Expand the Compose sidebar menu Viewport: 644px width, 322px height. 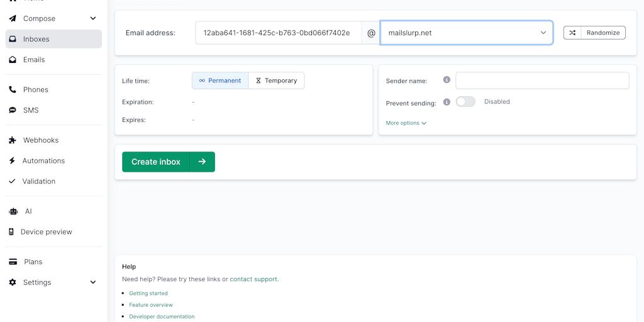pos(93,19)
